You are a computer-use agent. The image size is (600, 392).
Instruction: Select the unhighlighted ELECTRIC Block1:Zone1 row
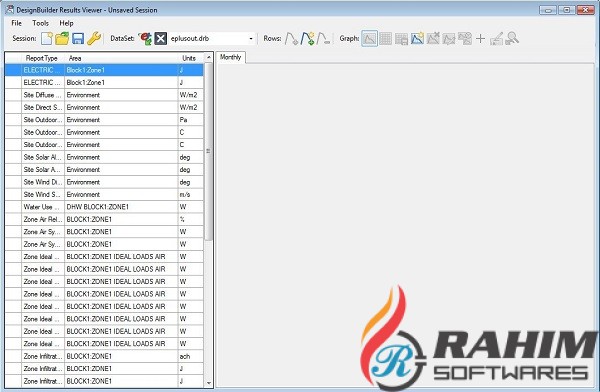pyautogui.click(x=104, y=82)
